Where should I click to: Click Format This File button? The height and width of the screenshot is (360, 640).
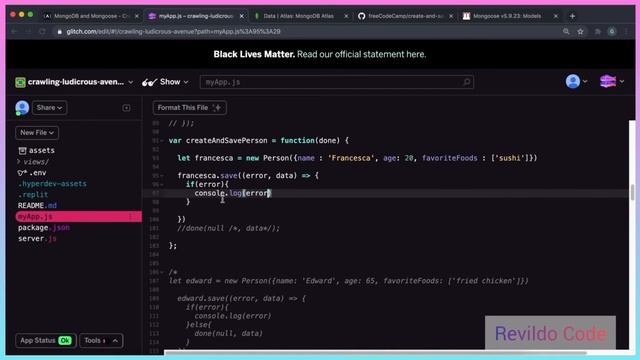[189, 108]
